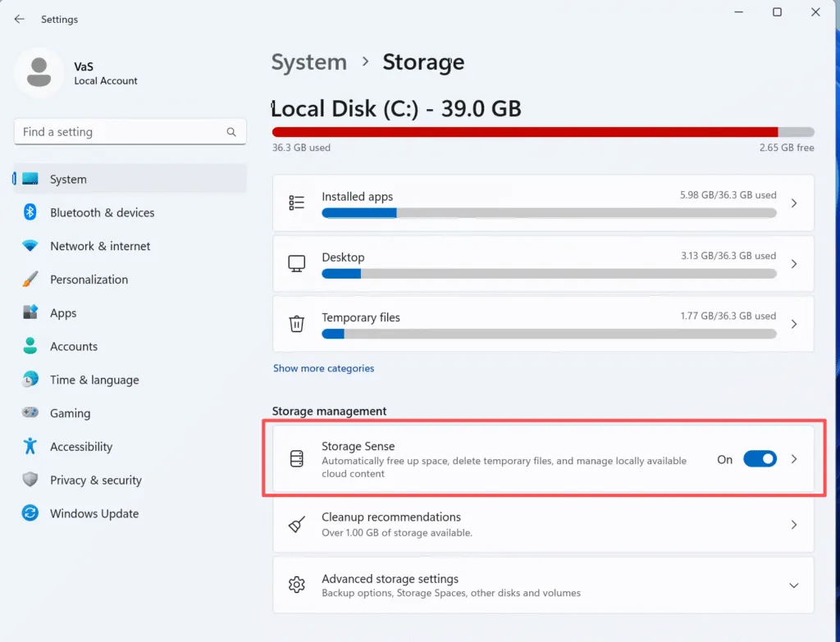840x642 pixels.
Task: Select the Installed apps icon
Action: pyautogui.click(x=296, y=203)
